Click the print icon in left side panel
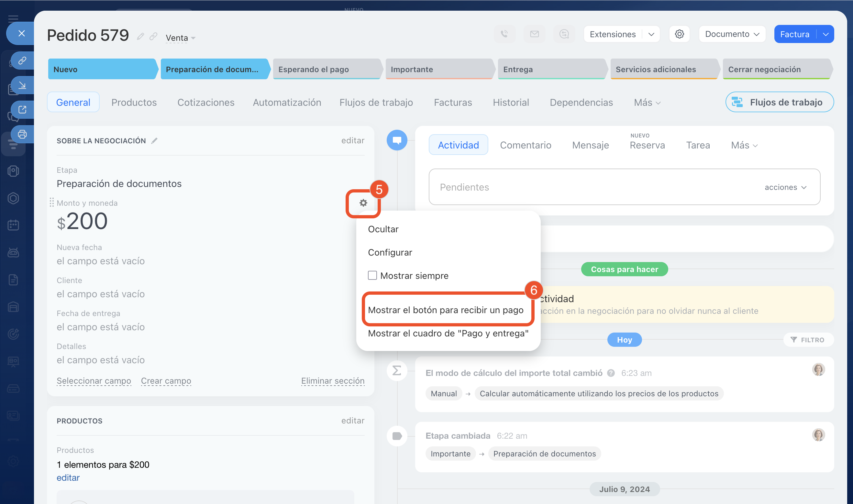Image resolution: width=853 pixels, height=504 pixels. click(22, 135)
